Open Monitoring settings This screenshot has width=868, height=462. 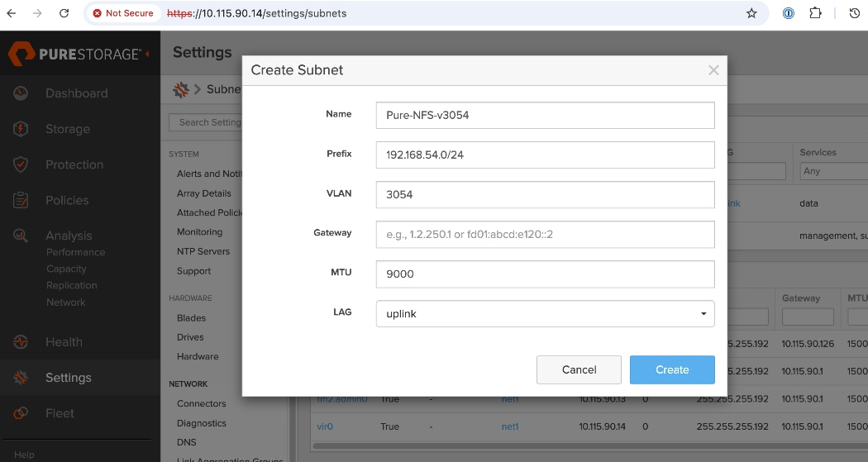199,232
